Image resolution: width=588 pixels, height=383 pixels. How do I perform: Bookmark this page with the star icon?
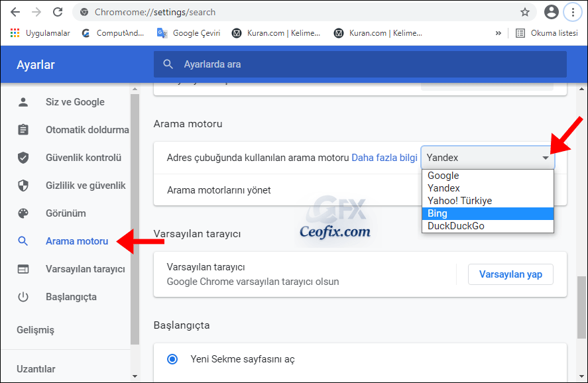click(x=524, y=12)
